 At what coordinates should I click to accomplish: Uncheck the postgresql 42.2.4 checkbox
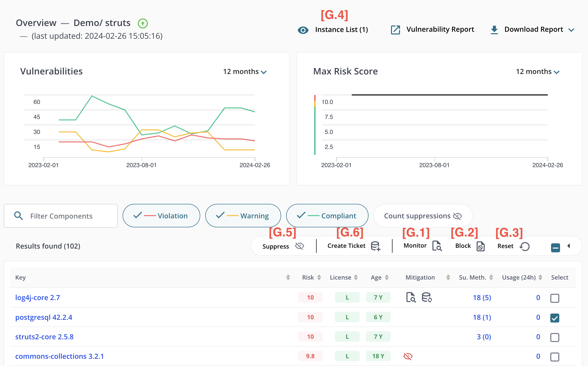point(555,318)
